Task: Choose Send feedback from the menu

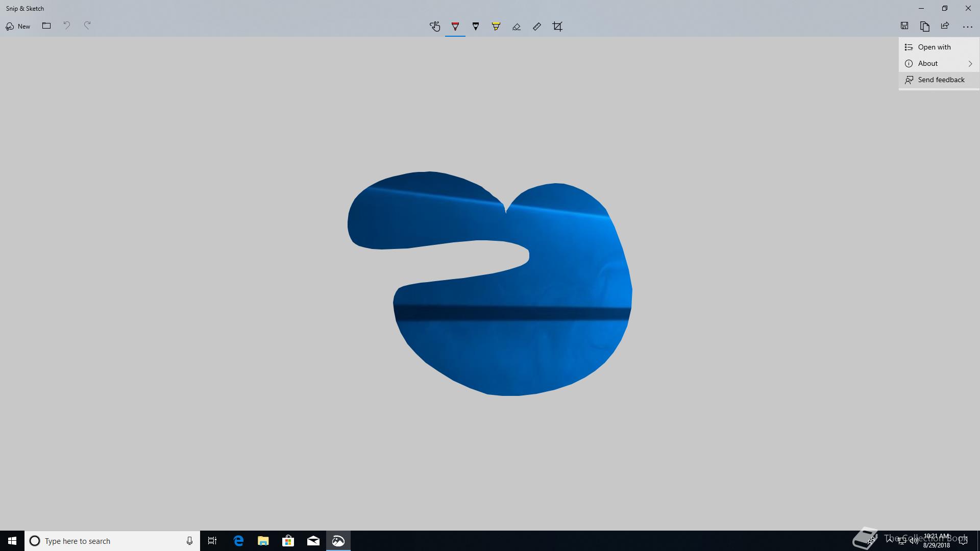Action: pyautogui.click(x=939, y=80)
